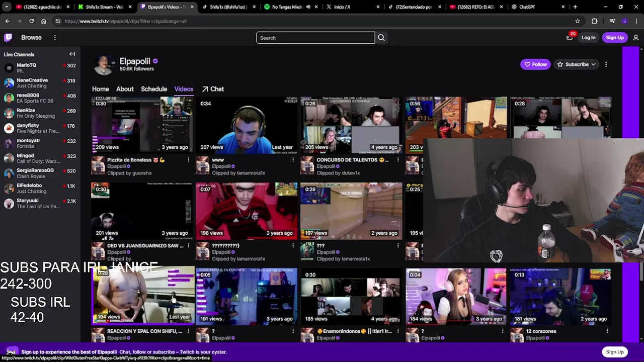Open Staryuuki live channel in sidebar

40,203
